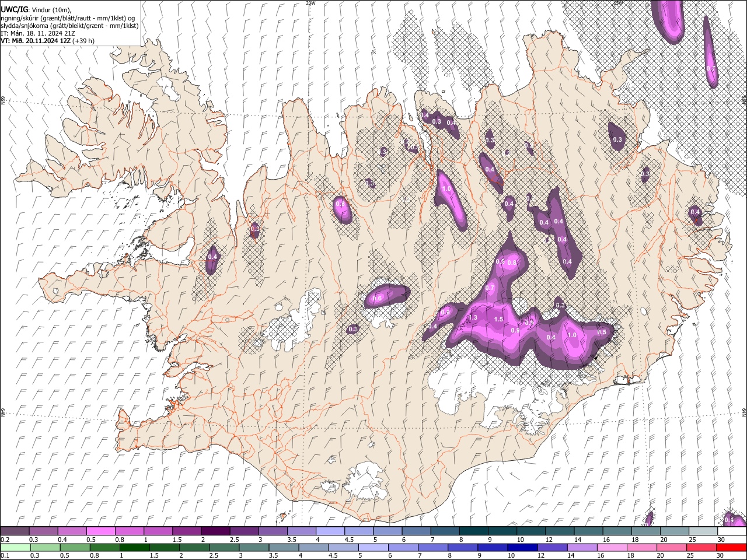Pick the darkest green 1 swatch in lower scale
The height and width of the screenshot is (560, 747).
pos(134,547)
